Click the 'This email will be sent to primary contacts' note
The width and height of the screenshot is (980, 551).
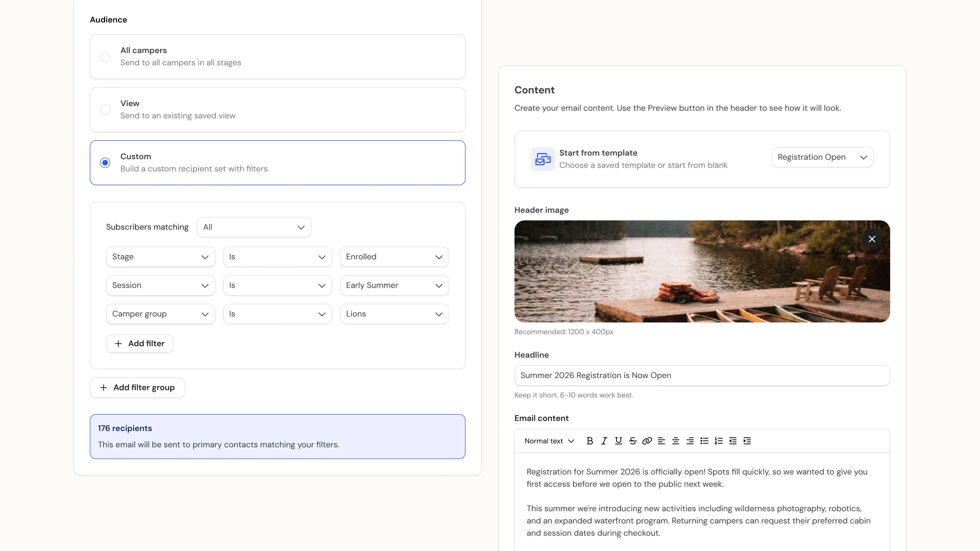218,445
